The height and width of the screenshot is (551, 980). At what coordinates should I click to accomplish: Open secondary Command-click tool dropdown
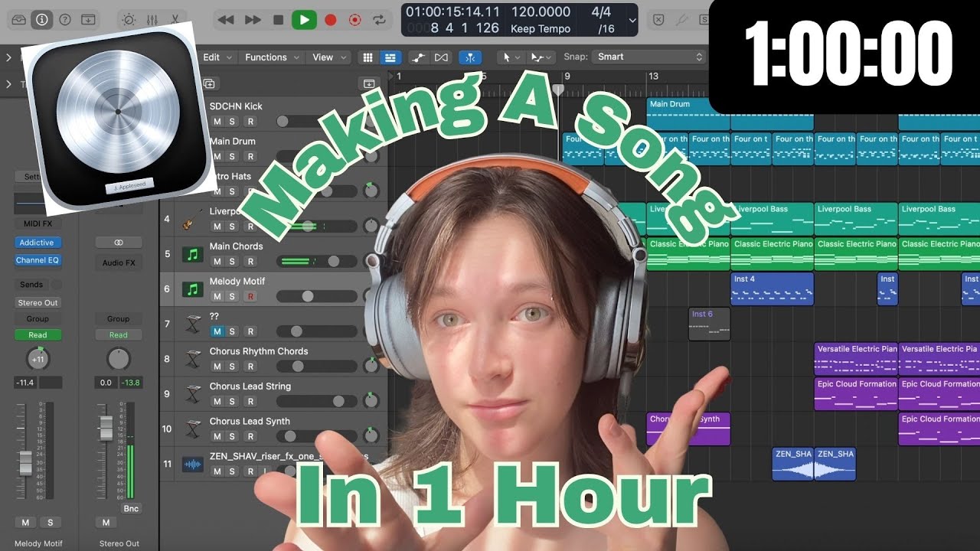coord(541,57)
